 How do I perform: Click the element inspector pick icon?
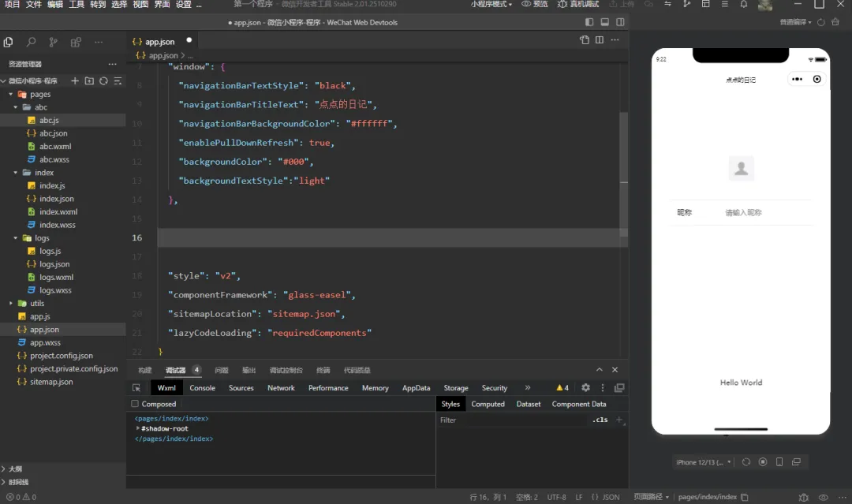(x=136, y=388)
